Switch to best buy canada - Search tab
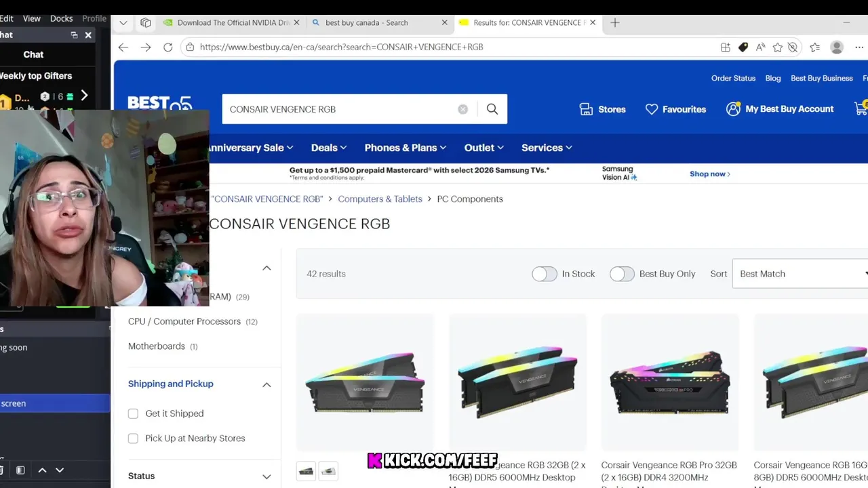This screenshot has width=868, height=488. pyautogui.click(x=367, y=22)
